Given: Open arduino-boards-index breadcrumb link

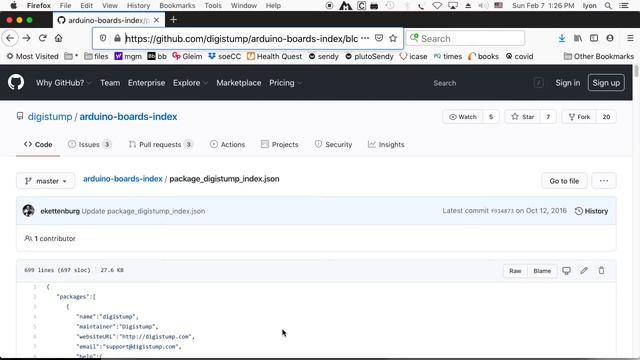Looking at the screenshot, I should click(x=122, y=179).
